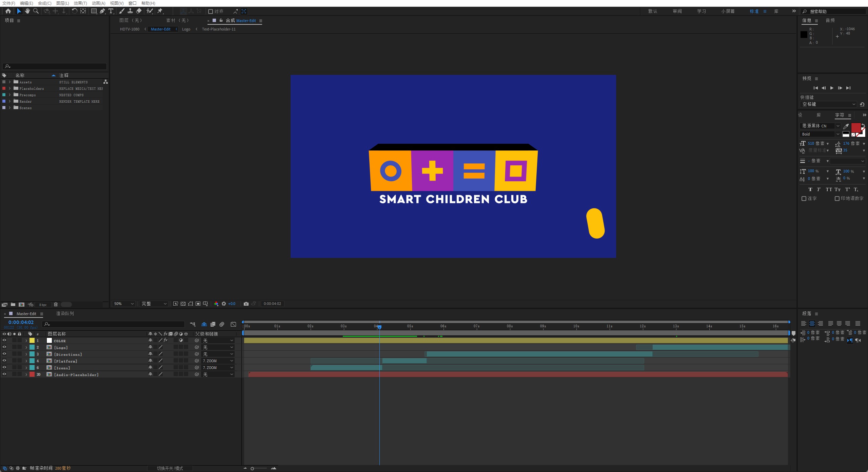Viewport: 868px width, 472px height.
Task: Open the 50% magnification dropdown
Action: [124, 304]
